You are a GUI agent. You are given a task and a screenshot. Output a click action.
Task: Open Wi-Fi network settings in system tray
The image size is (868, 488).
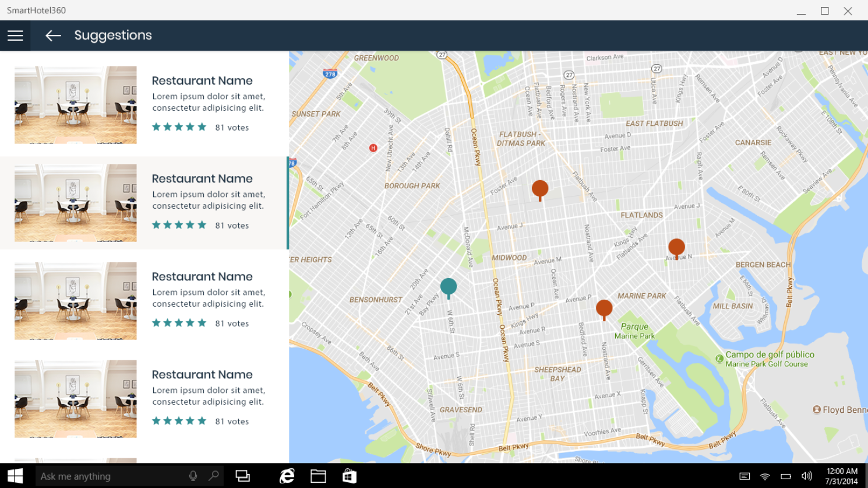pos(765,476)
